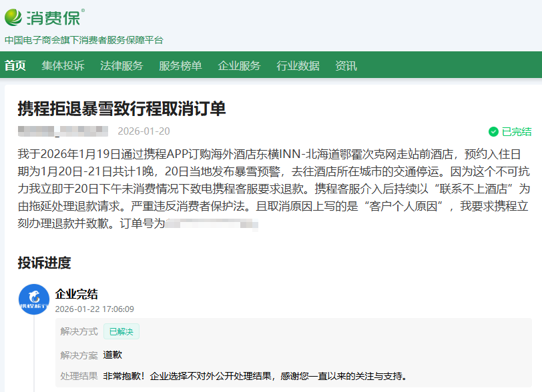Click the 已解决 resolution tag
This screenshot has width=542, height=392.
[x=121, y=331]
